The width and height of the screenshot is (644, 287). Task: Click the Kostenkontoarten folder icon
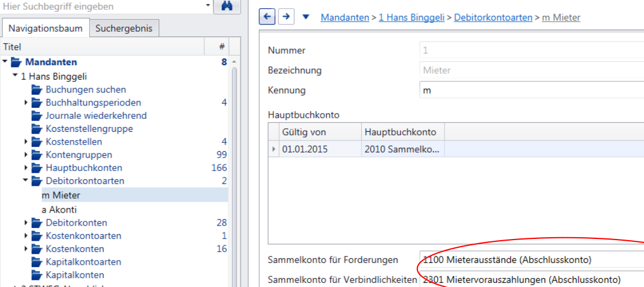click(x=37, y=236)
